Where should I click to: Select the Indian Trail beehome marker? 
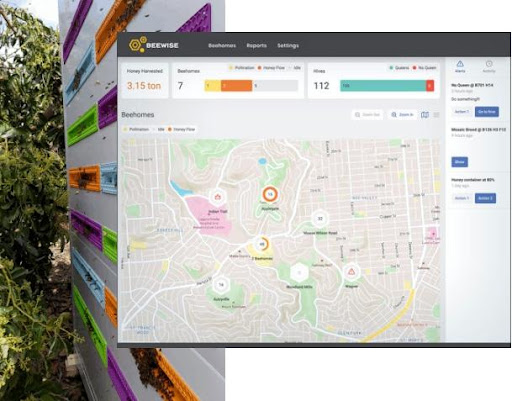coord(218,197)
